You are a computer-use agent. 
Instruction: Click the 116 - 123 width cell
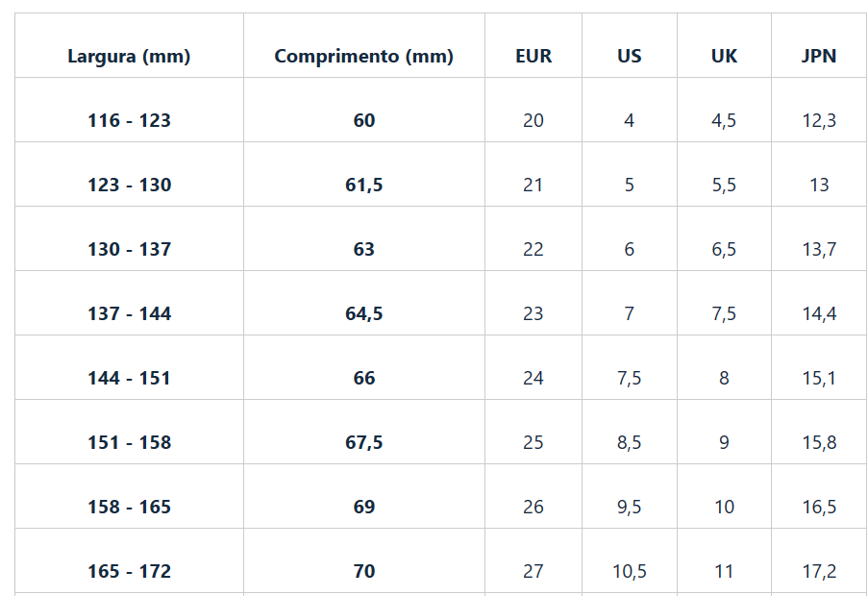tap(129, 120)
